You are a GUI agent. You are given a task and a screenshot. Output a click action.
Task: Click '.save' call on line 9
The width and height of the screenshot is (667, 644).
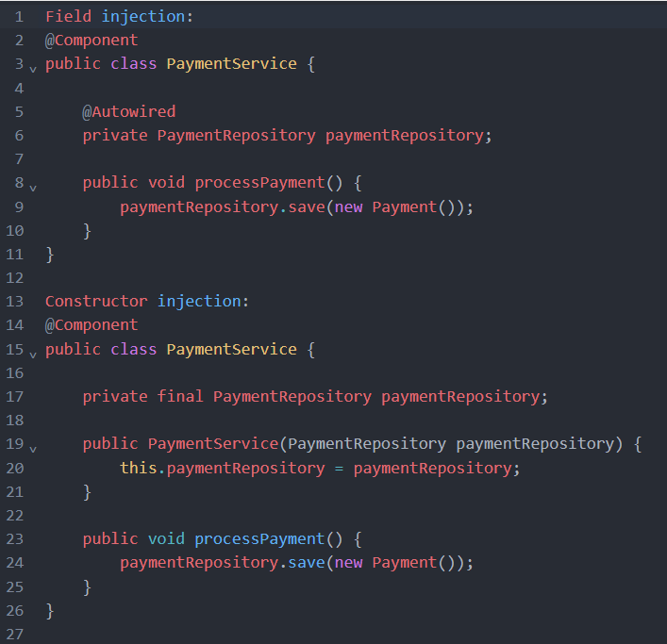pos(302,207)
